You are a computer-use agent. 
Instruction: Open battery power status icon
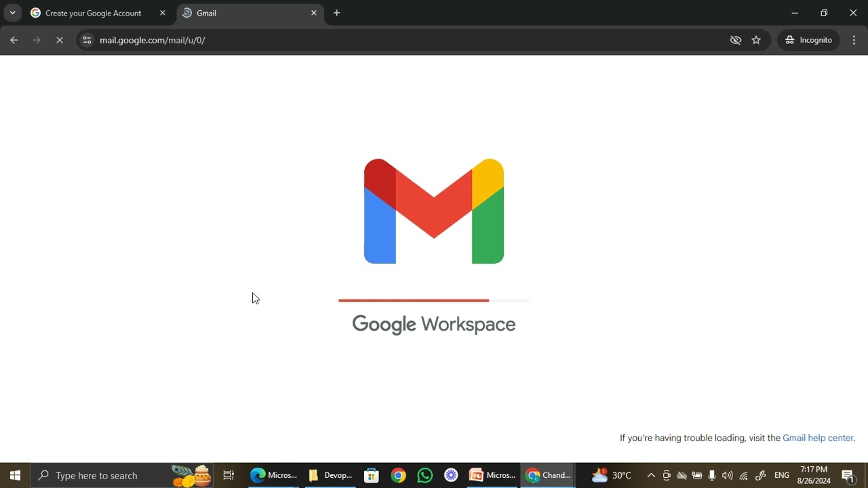pyautogui.click(x=696, y=475)
